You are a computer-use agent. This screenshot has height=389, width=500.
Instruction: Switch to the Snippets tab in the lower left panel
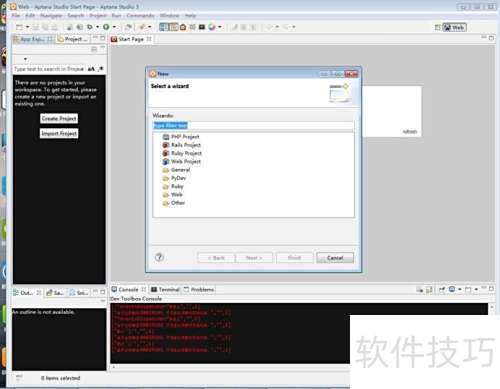coord(79,293)
